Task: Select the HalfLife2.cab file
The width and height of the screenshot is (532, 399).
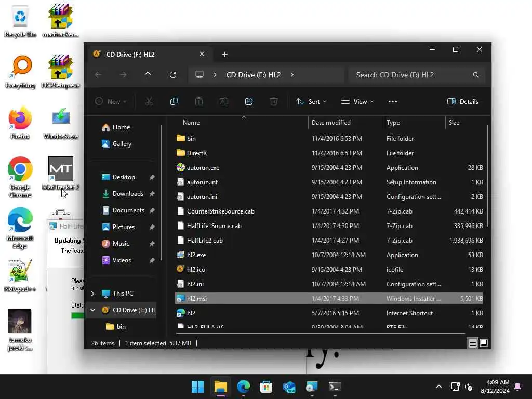Action: [329, 241]
